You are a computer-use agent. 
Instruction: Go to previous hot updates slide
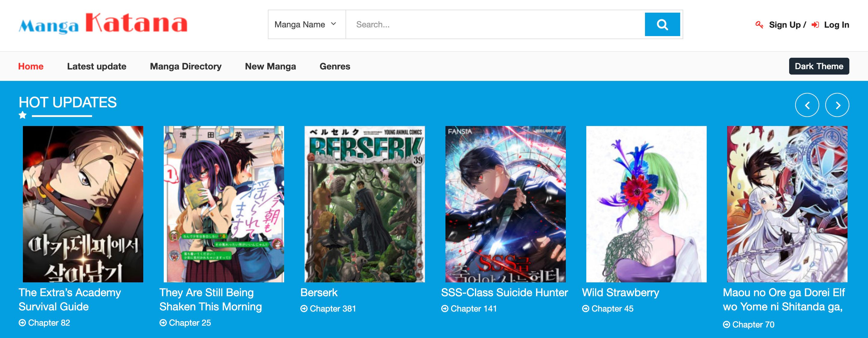coord(807,105)
